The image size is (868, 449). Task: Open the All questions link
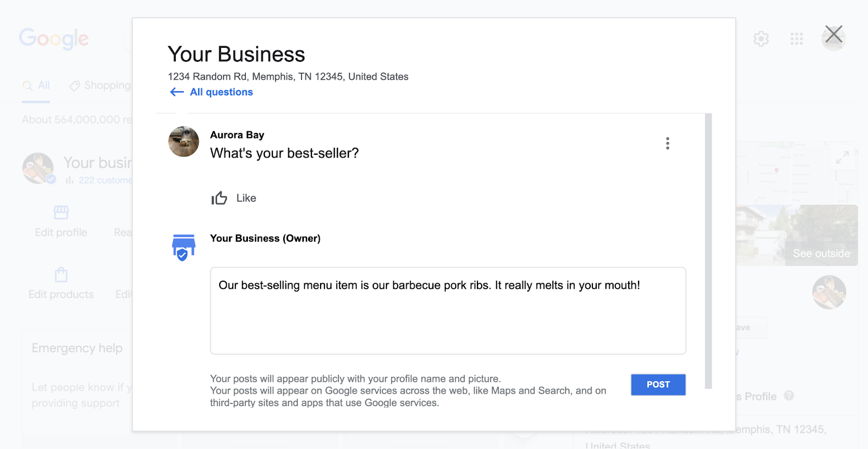coord(221,92)
